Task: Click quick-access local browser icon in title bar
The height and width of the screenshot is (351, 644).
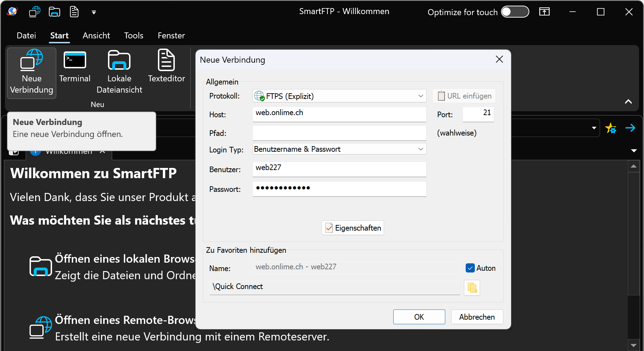Action: (x=54, y=12)
